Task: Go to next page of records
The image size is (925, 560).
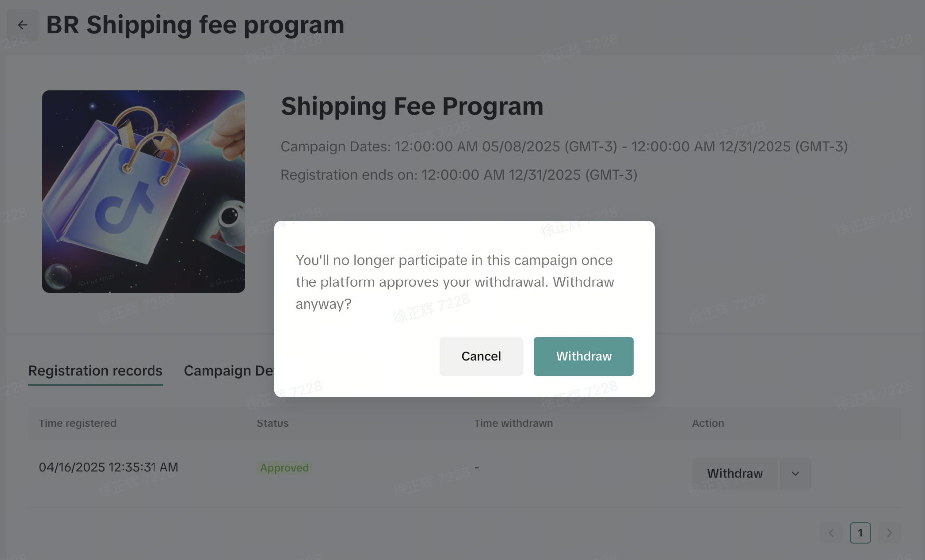Action: tap(889, 533)
